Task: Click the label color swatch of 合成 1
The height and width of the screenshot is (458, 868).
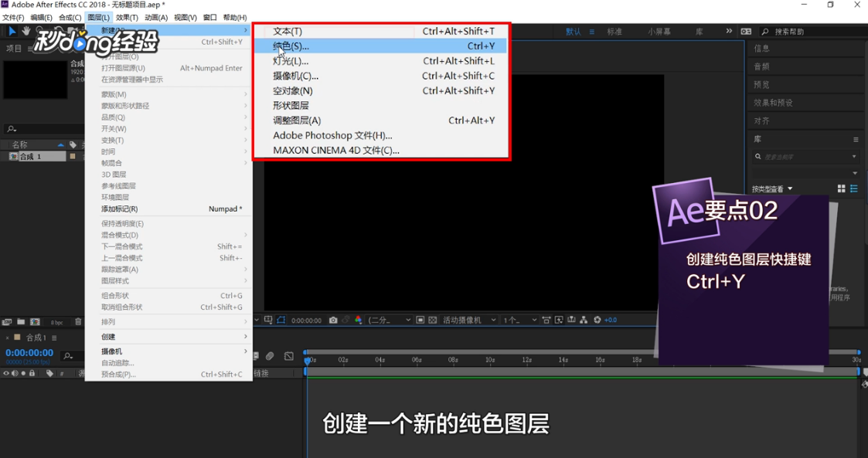Action: (73, 157)
